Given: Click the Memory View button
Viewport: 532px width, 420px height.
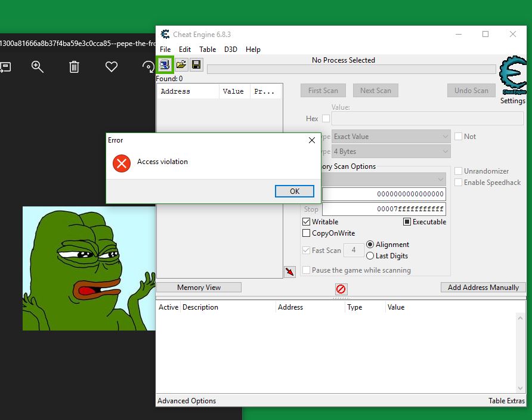Looking at the screenshot, I should coord(199,288).
